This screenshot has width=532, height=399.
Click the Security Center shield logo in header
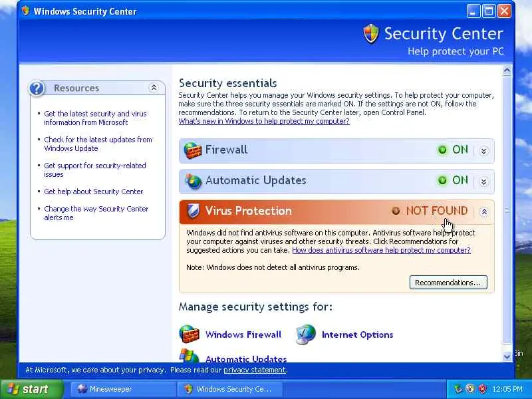click(371, 34)
